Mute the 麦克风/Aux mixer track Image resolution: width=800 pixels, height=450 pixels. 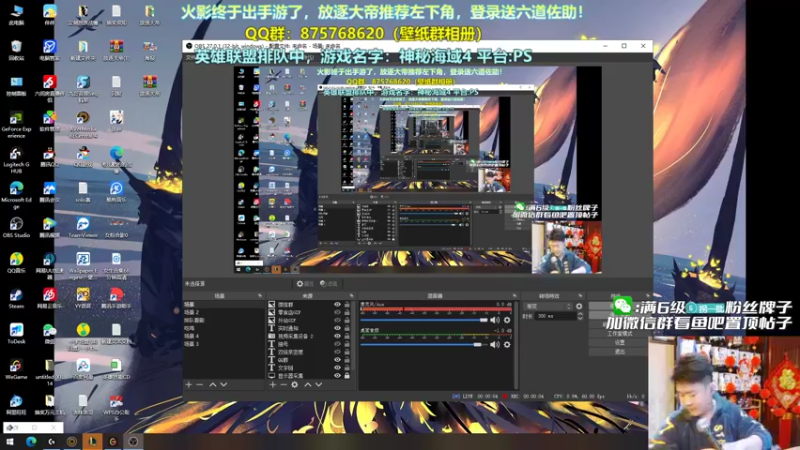coord(494,320)
